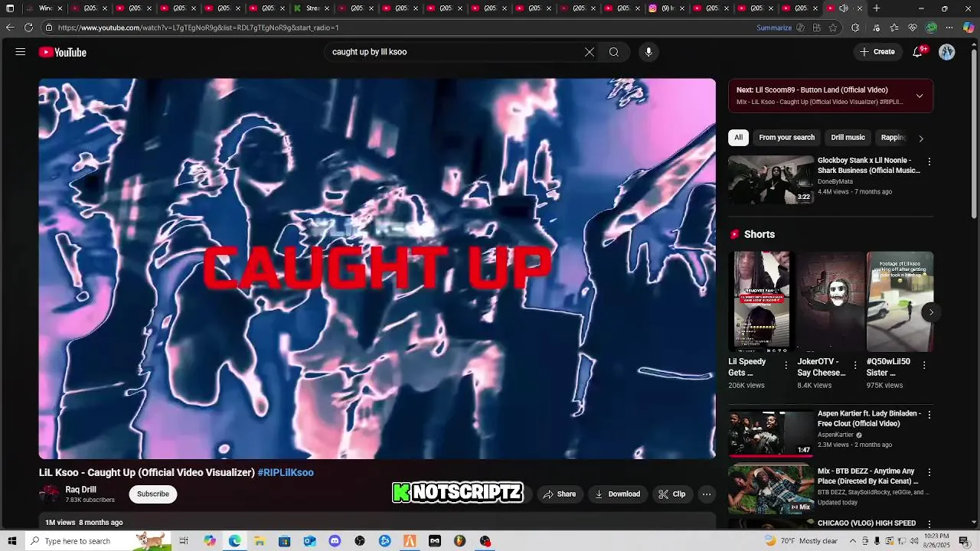This screenshot has width=980, height=551.
Task: Open Edge Settings and more ellipsis
Action: 949,28
